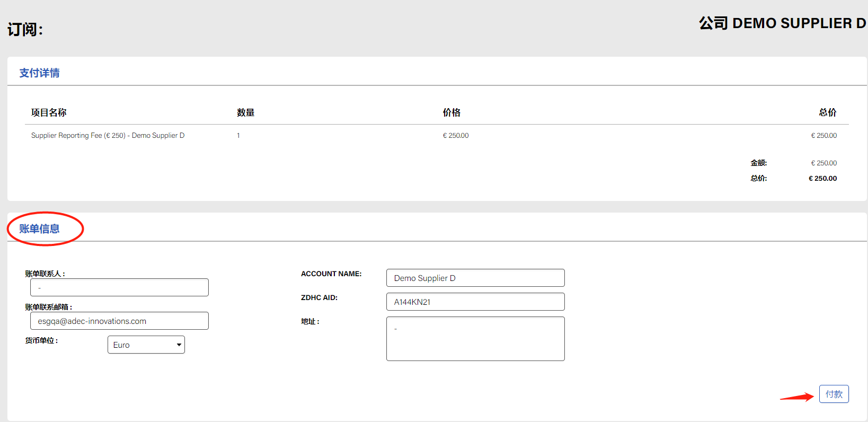868x422 pixels.
Task: Click the 支付详情 section heading
Action: (x=40, y=73)
